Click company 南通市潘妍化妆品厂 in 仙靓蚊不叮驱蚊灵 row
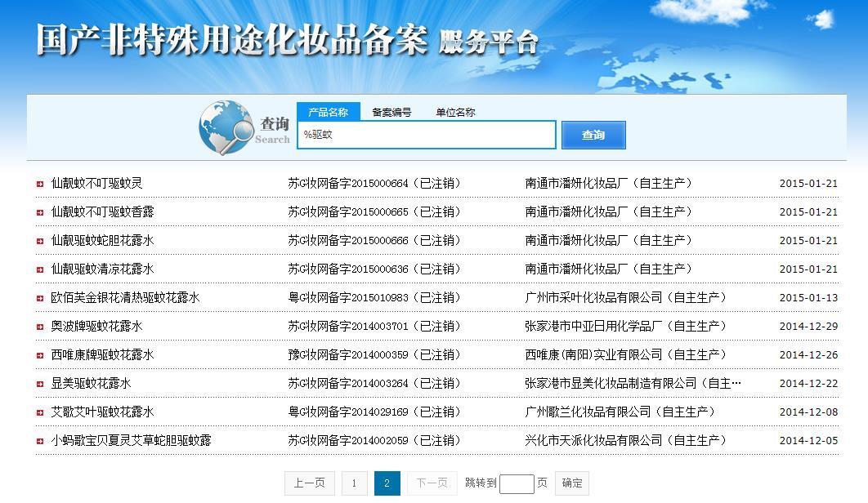 coord(576,183)
